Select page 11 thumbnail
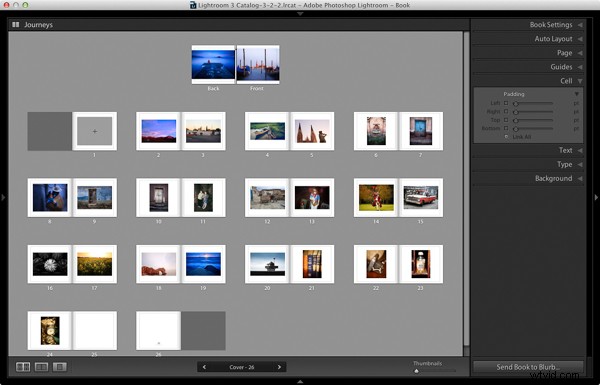Viewport: 600px width, 385px height. coord(204,197)
